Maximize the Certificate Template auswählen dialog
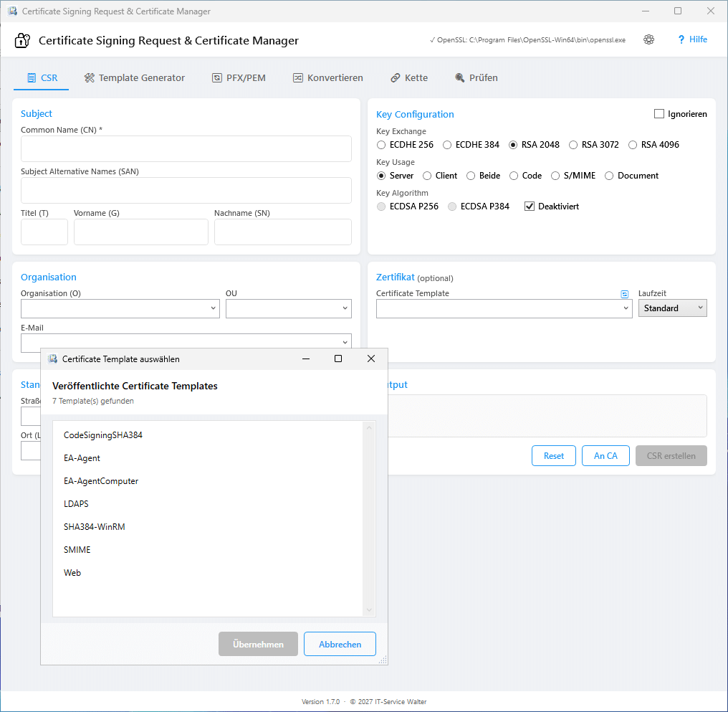 point(338,359)
